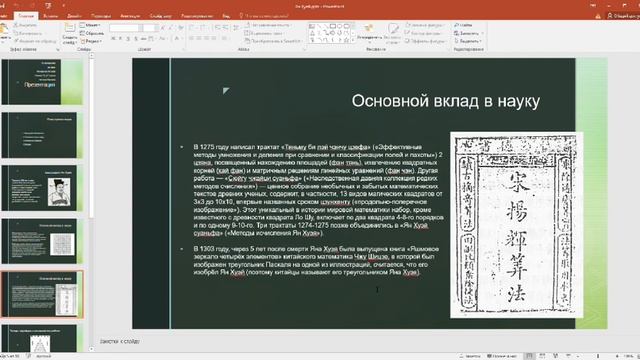The height and width of the screenshot is (360, 640).
Task: Click the Notes placeholder 'Заметки к слайду'
Action: click(x=120, y=341)
